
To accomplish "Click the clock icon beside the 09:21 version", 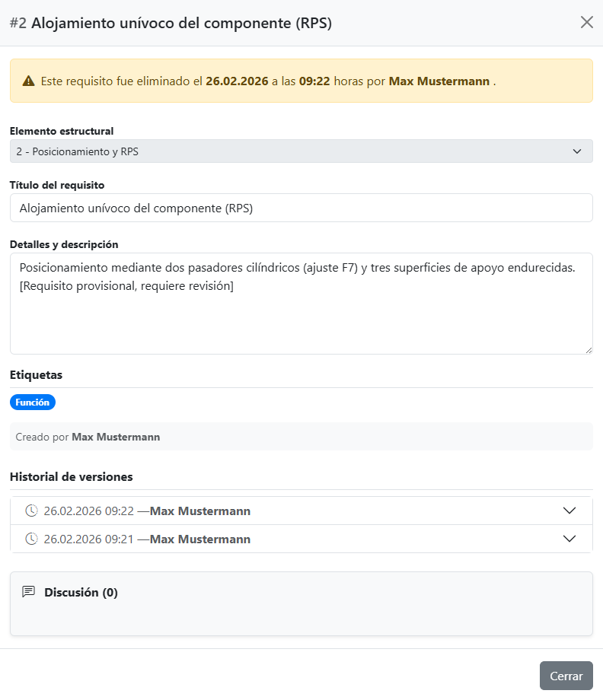I will [x=31, y=539].
